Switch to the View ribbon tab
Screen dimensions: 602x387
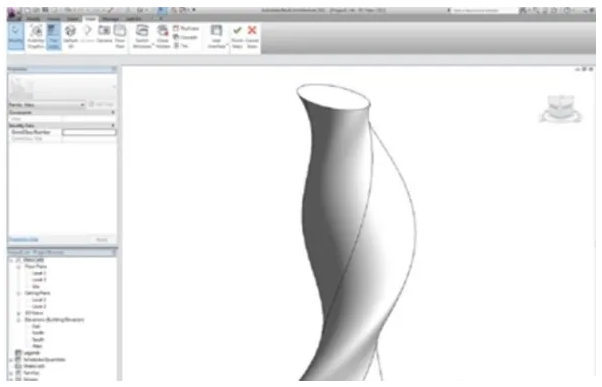tap(91, 18)
